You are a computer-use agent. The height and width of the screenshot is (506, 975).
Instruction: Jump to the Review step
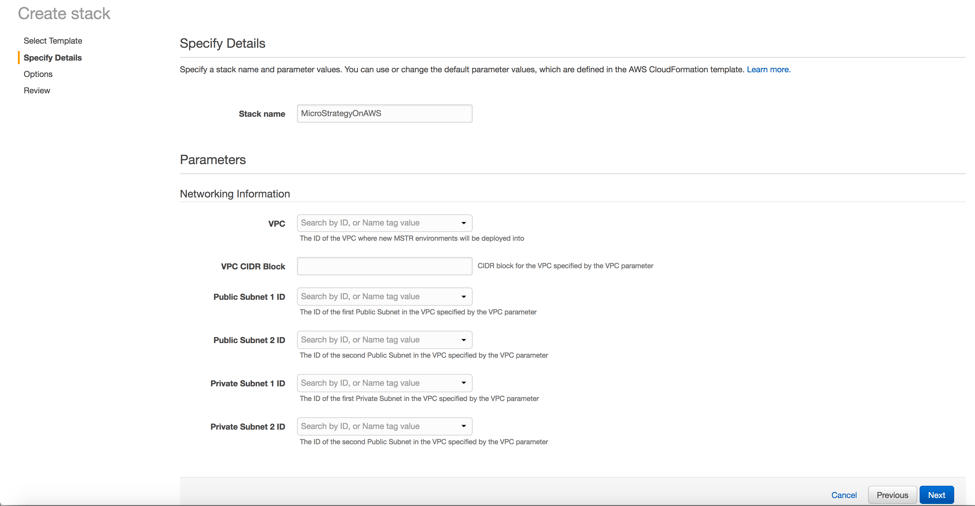pyautogui.click(x=37, y=91)
